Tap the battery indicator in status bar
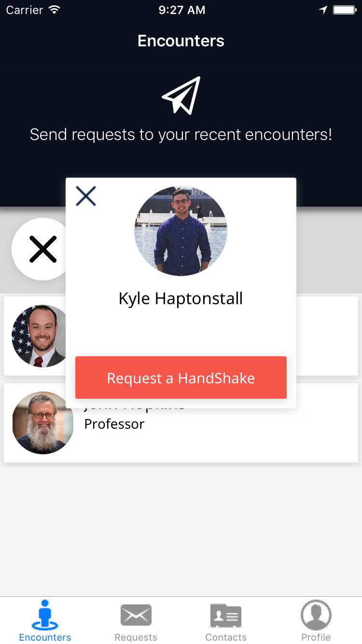Image resolution: width=362 pixels, height=644 pixels. (345, 10)
